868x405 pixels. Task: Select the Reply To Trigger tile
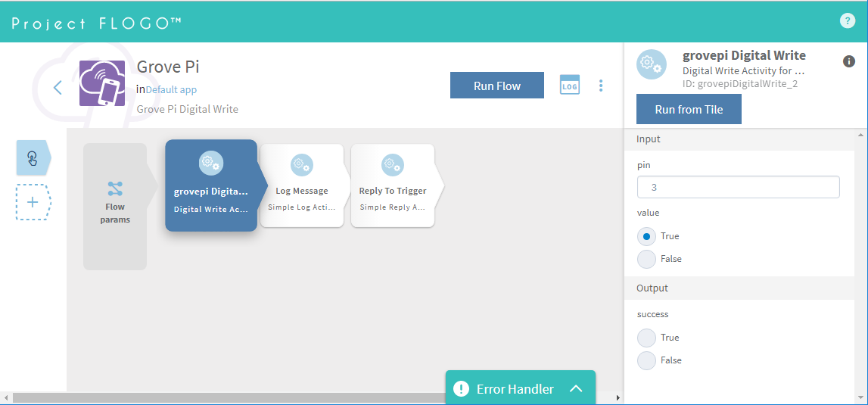392,185
